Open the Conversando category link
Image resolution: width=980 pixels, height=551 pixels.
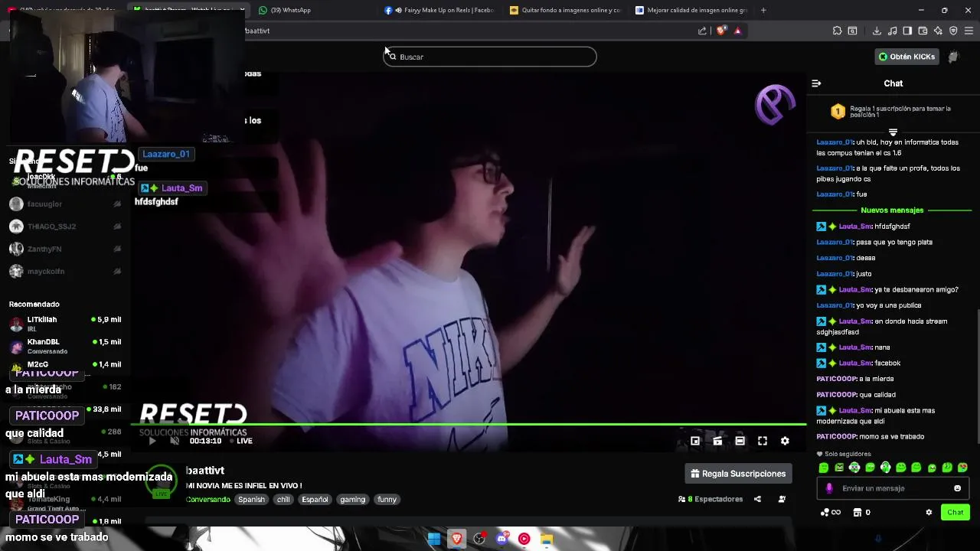207,500
